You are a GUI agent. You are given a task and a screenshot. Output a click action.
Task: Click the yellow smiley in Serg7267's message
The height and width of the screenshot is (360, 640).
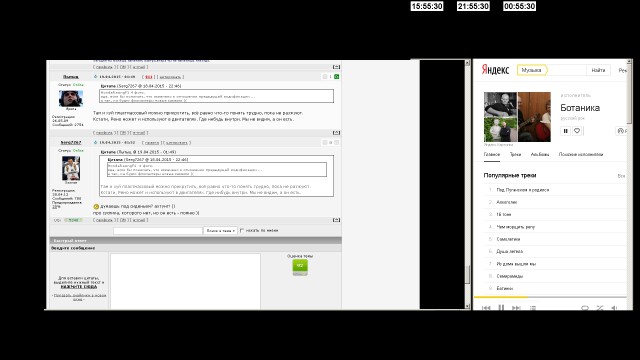tap(96, 207)
